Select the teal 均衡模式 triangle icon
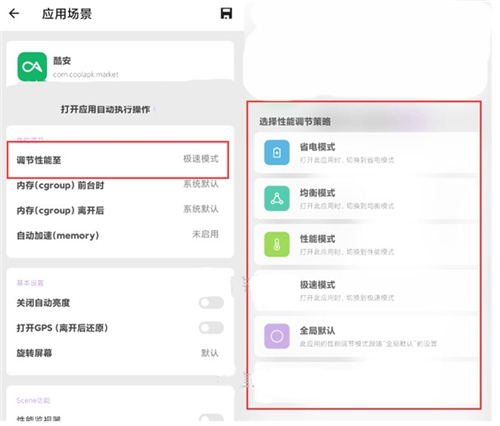 point(277,198)
